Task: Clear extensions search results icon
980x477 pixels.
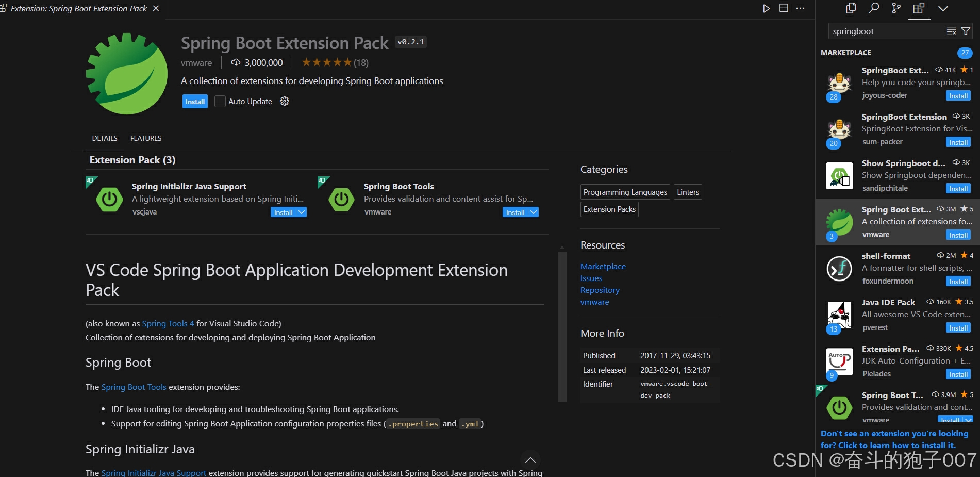Action: [952, 31]
